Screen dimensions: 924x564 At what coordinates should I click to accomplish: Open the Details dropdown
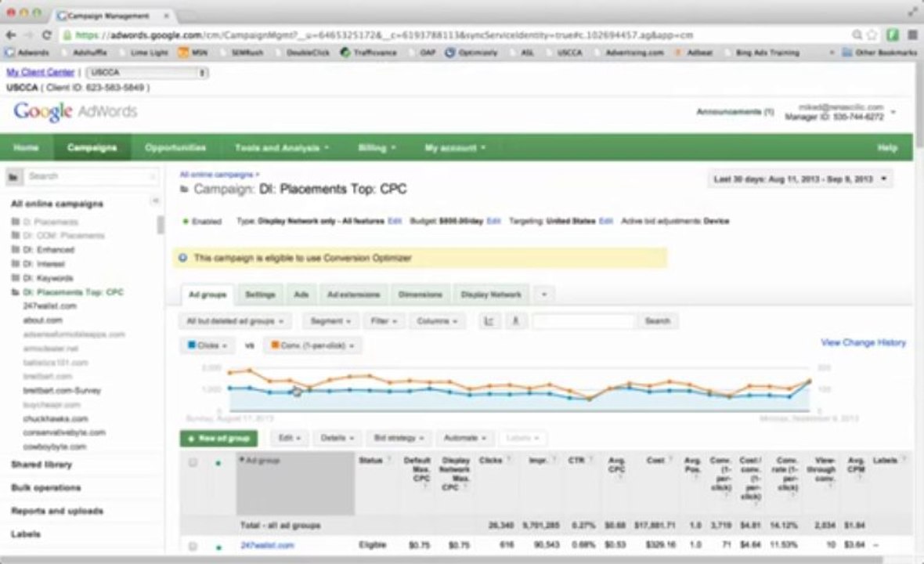pos(337,438)
